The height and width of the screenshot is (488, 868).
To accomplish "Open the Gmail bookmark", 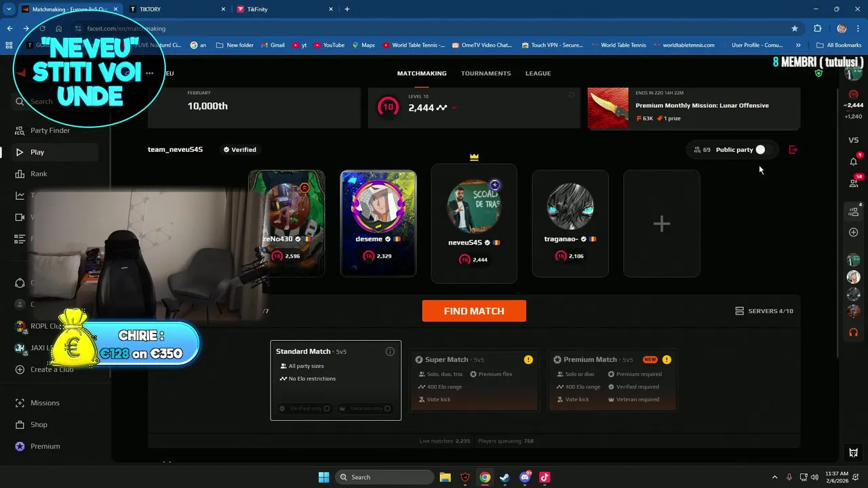I will tap(273, 45).
